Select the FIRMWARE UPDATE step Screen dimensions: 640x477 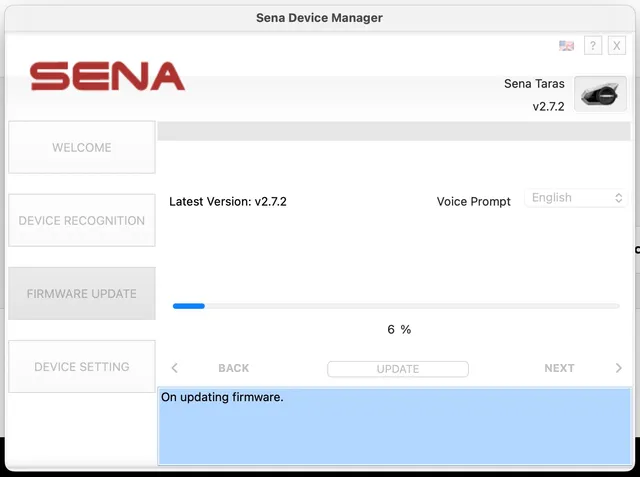(82, 293)
